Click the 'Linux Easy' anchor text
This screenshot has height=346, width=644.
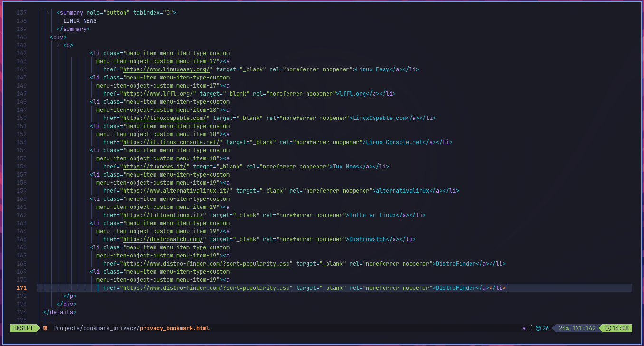(373, 69)
